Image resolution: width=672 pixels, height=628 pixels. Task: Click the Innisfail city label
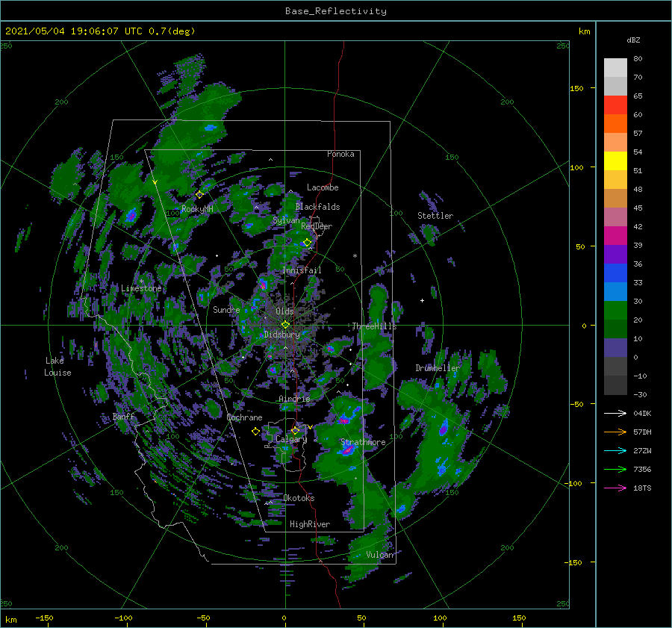click(x=302, y=270)
